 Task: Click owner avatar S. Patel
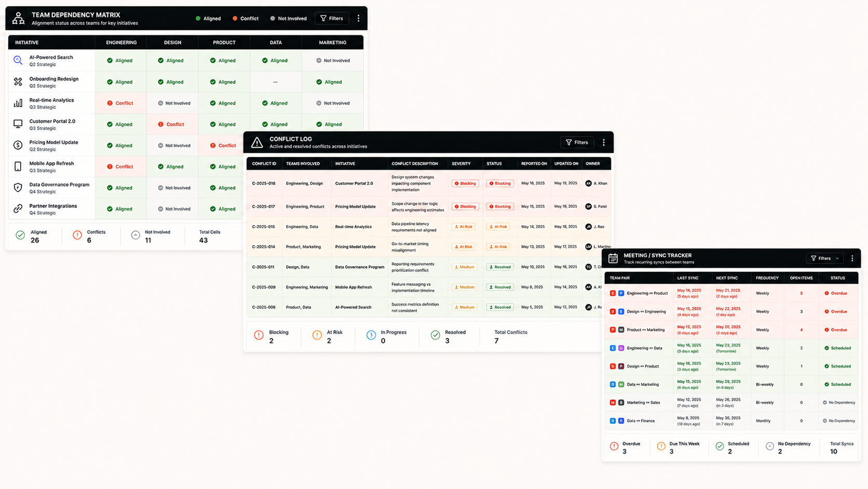click(x=589, y=206)
